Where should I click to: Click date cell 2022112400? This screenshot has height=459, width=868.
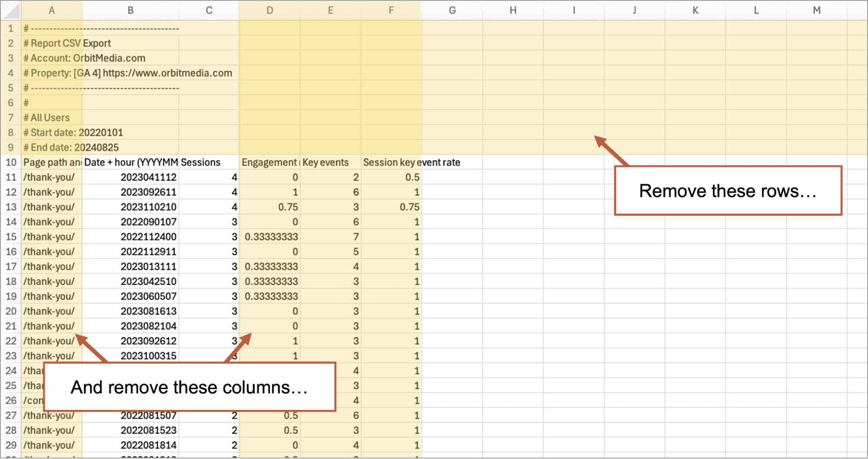click(x=130, y=237)
